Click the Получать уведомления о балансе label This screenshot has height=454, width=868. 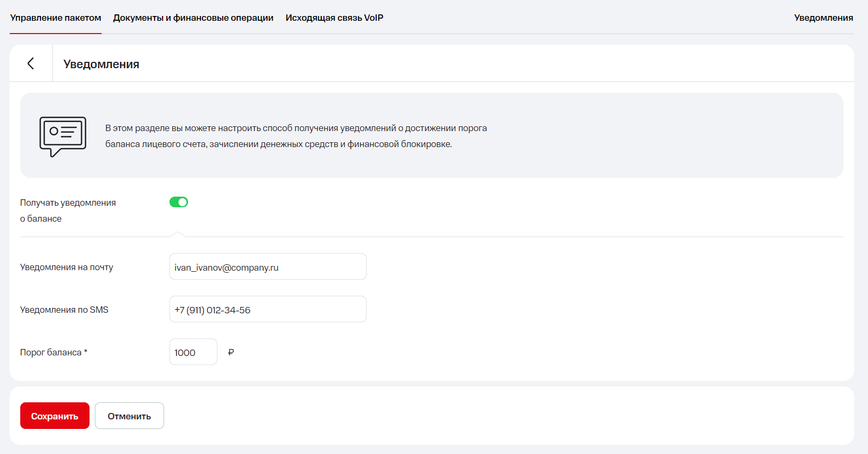68,210
